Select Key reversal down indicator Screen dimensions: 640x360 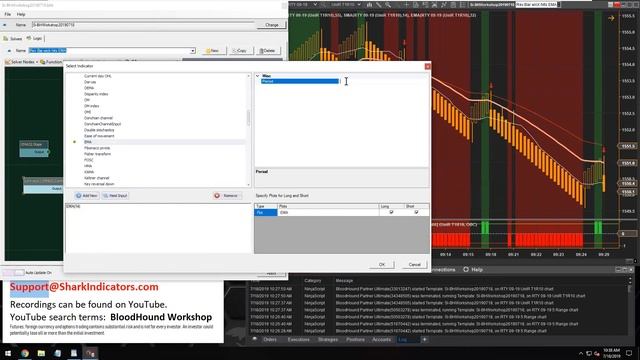[99, 184]
